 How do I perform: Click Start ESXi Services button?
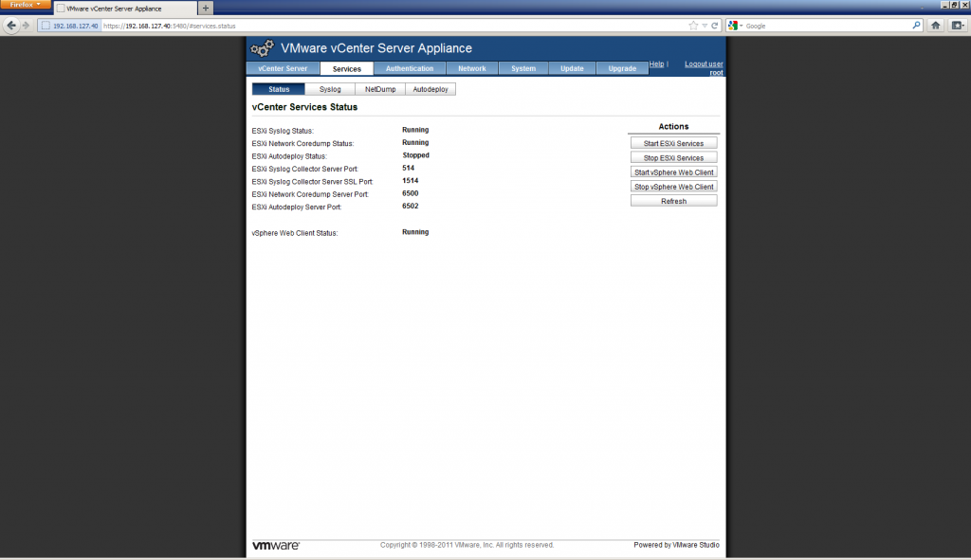[674, 144]
